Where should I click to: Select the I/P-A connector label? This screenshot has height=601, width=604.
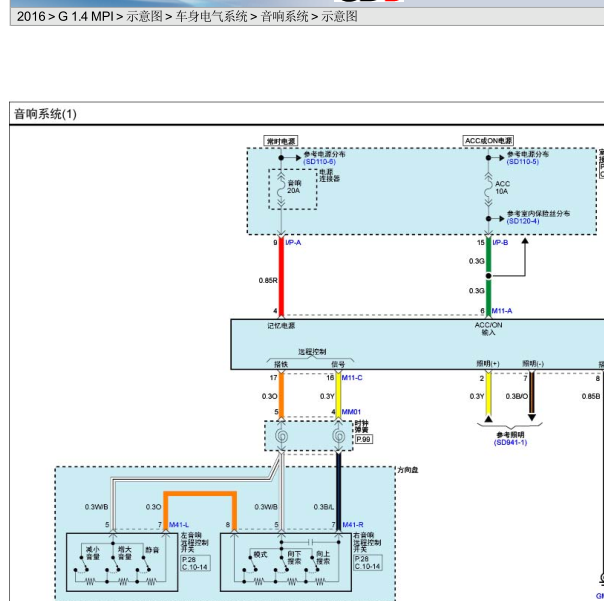click(293, 243)
